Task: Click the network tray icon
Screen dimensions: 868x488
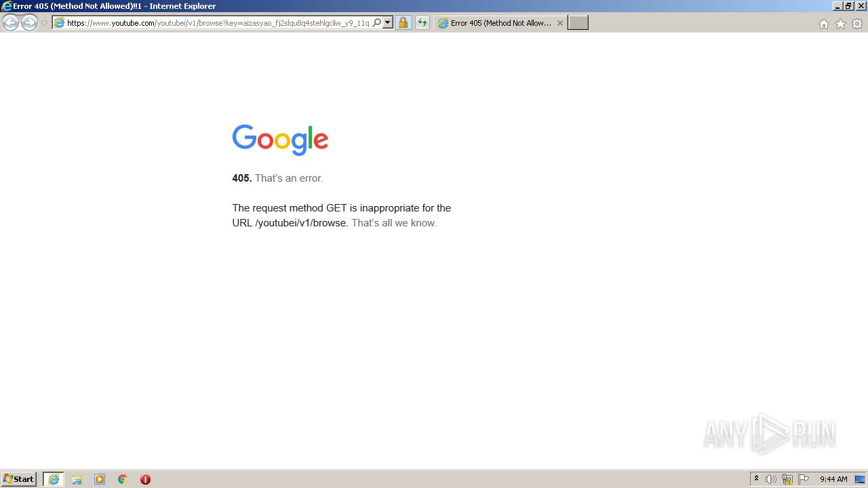Action: [787, 479]
